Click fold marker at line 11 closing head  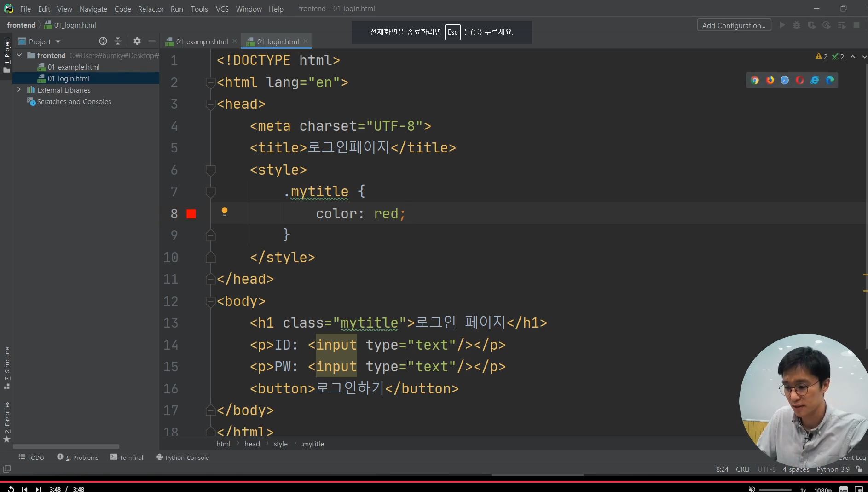click(x=211, y=279)
